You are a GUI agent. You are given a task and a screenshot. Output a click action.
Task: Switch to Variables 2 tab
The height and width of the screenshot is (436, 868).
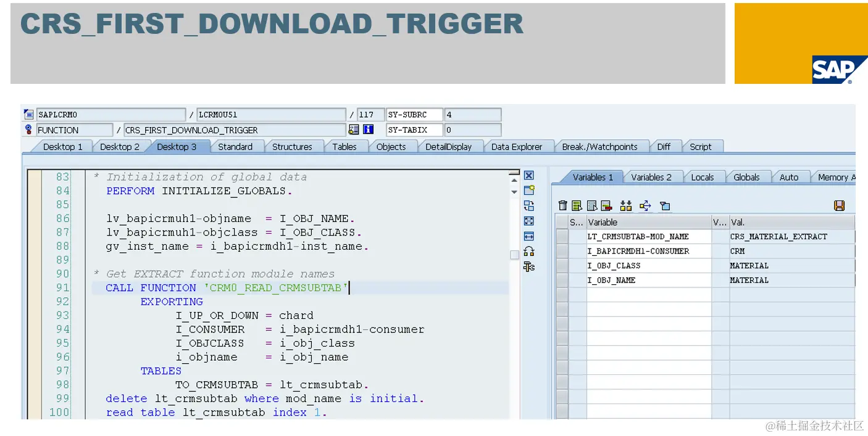pyautogui.click(x=651, y=177)
